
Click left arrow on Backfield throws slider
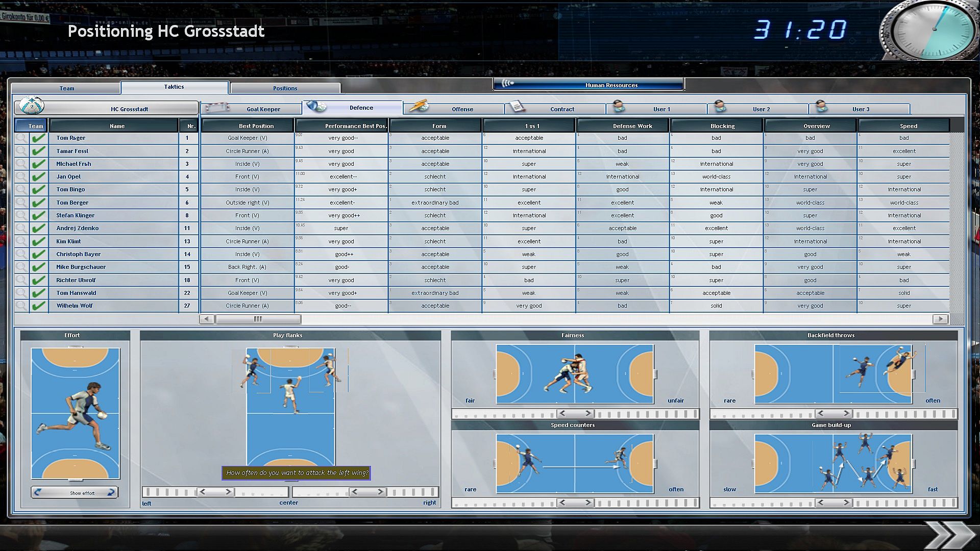coord(821,413)
